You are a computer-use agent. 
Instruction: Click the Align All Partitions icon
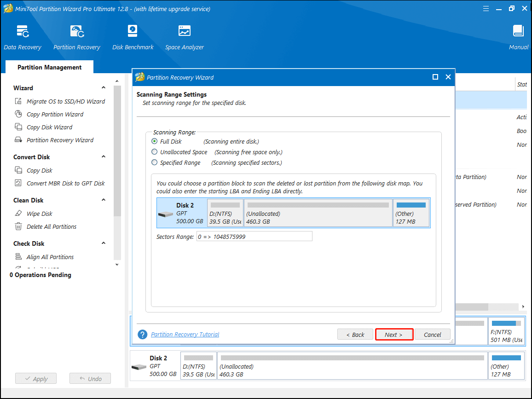[18, 257]
